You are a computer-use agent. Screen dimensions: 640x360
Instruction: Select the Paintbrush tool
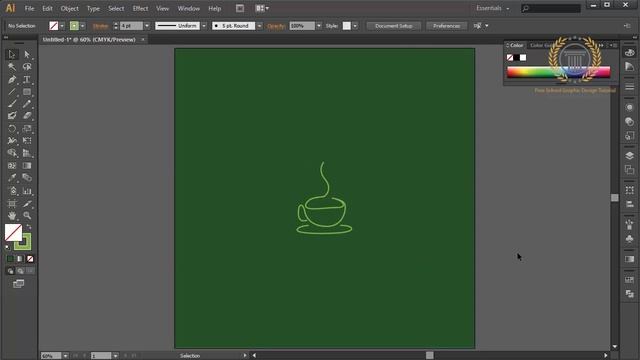coord(11,104)
